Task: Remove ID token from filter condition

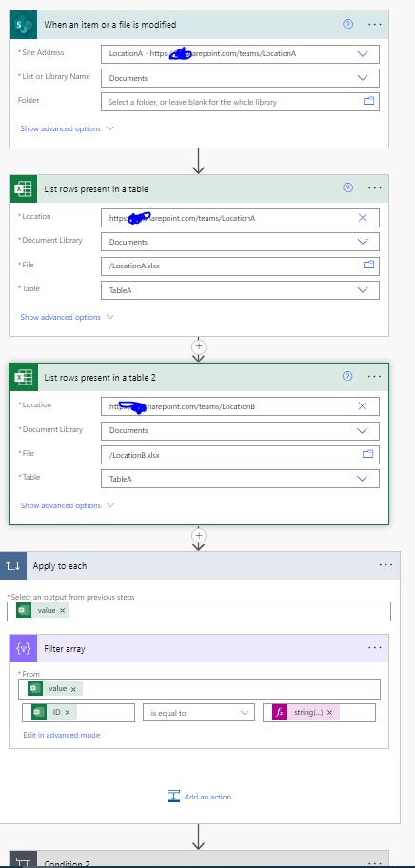Action: click(68, 713)
